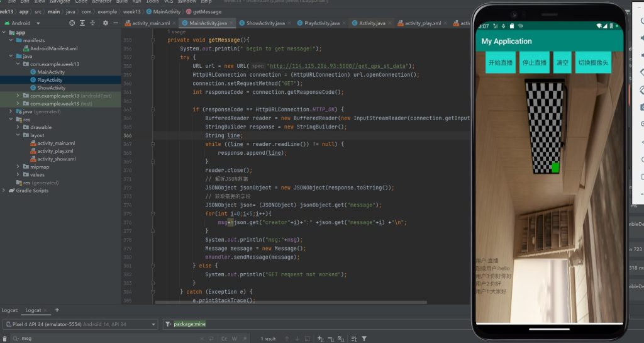Toggle the match case Cc option
Viewport: 644px width, 343px height.
224,339
